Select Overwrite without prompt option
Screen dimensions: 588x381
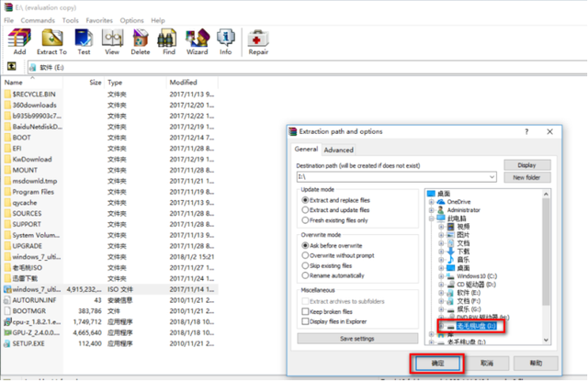[x=305, y=255]
